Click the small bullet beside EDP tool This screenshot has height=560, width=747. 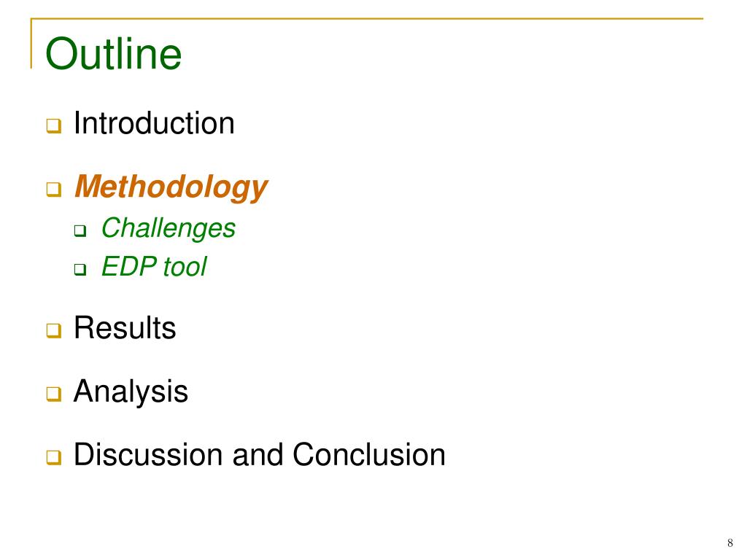point(80,270)
